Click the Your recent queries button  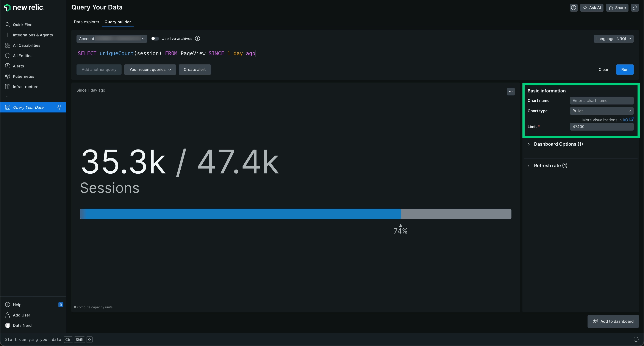tap(150, 69)
